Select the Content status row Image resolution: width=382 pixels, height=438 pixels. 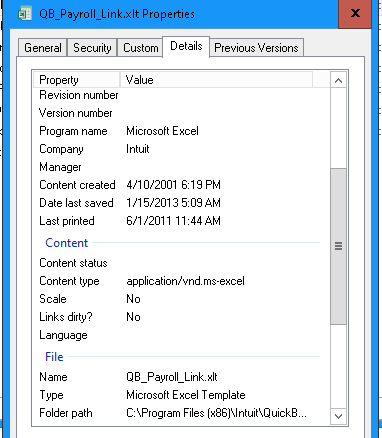(73, 263)
